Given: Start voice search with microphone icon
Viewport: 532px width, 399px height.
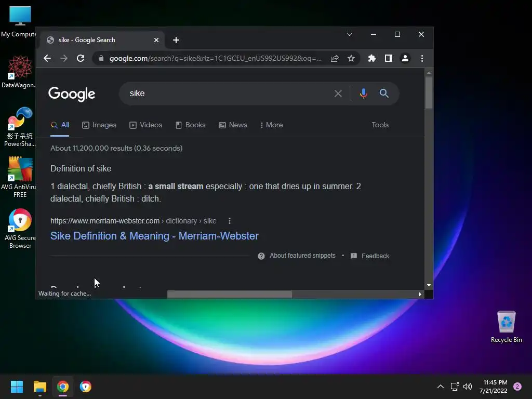Looking at the screenshot, I should pos(363,94).
